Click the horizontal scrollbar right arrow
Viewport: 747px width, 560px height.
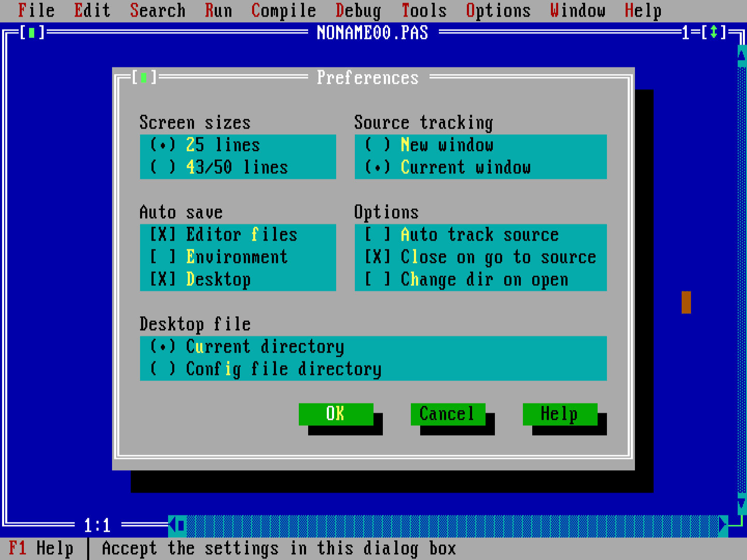(x=724, y=526)
